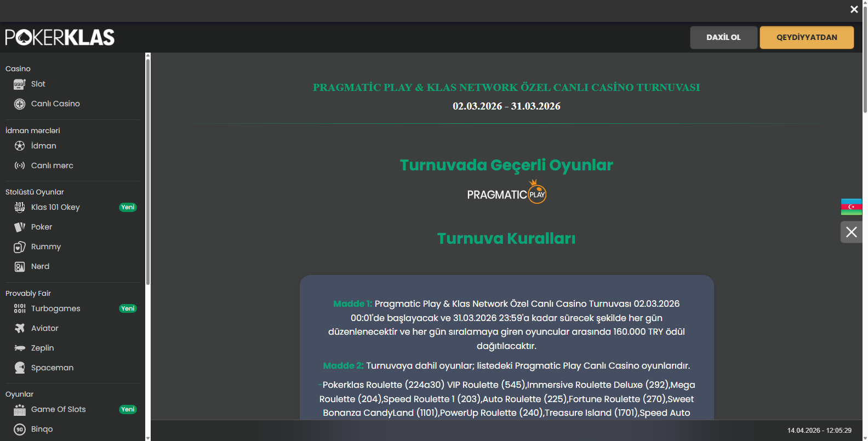This screenshot has height=441, width=868.
Task: Open the Turbogames link
Action: coord(55,308)
